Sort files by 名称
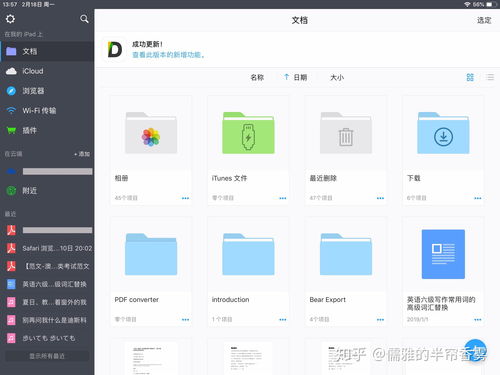The height and width of the screenshot is (375, 500). pyautogui.click(x=257, y=77)
